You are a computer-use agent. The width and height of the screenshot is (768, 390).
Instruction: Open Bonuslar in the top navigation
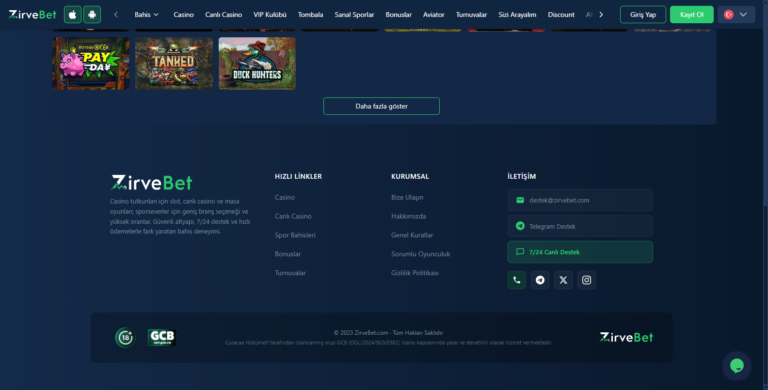click(x=399, y=15)
